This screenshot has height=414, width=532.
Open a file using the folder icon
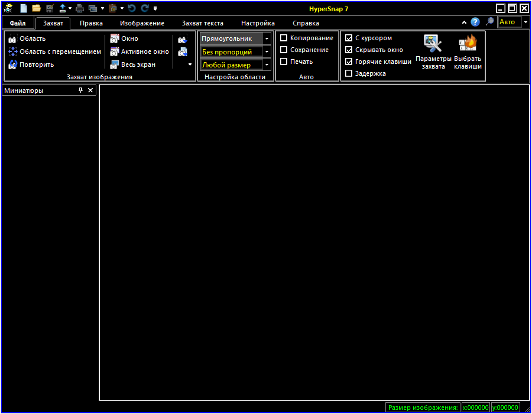tap(36, 8)
